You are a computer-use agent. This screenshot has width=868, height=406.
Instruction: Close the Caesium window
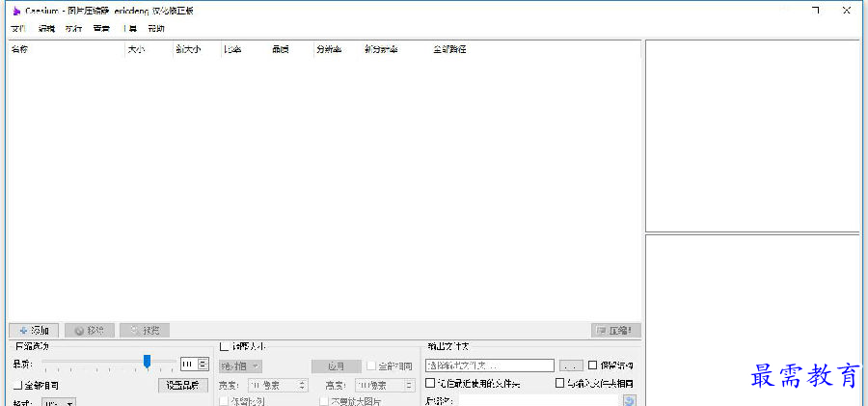[847, 10]
